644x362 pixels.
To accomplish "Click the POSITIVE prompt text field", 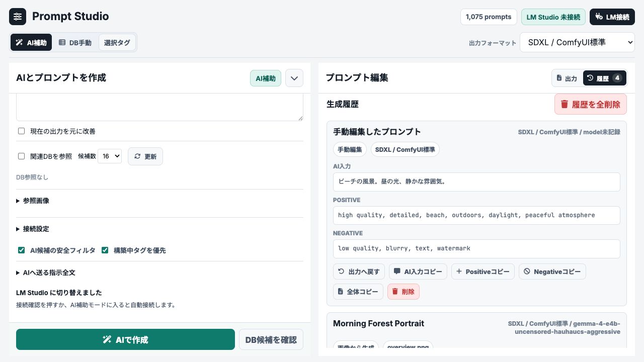I will click(476, 215).
